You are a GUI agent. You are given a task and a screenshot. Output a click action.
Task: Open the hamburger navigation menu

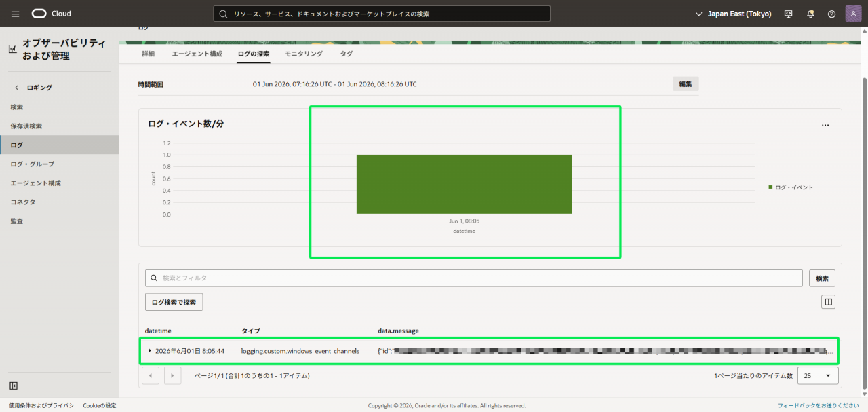click(16, 14)
